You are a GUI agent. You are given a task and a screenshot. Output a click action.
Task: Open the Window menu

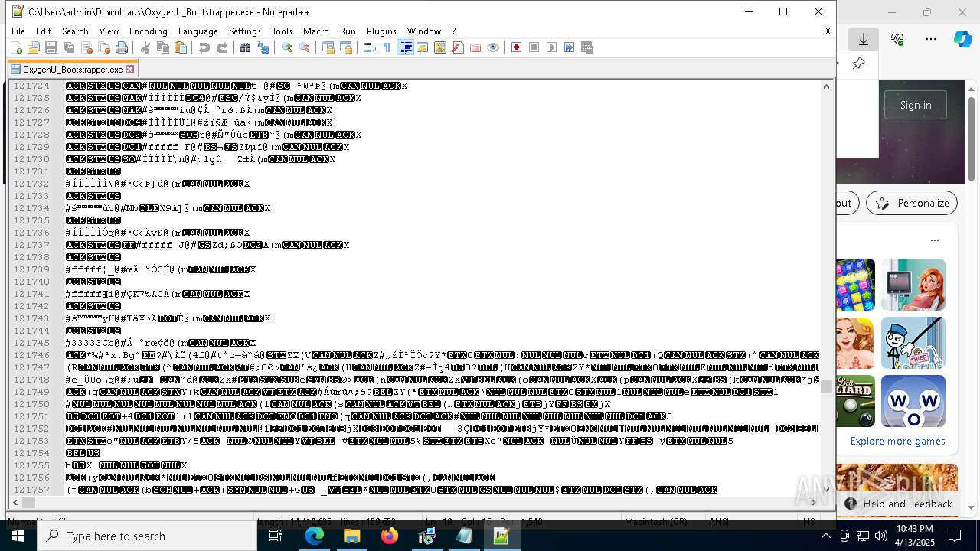[x=424, y=31]
